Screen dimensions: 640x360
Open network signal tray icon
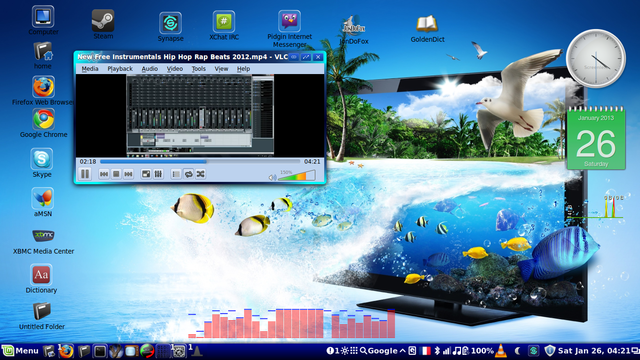pyautogui.click(x=447, y=351)
